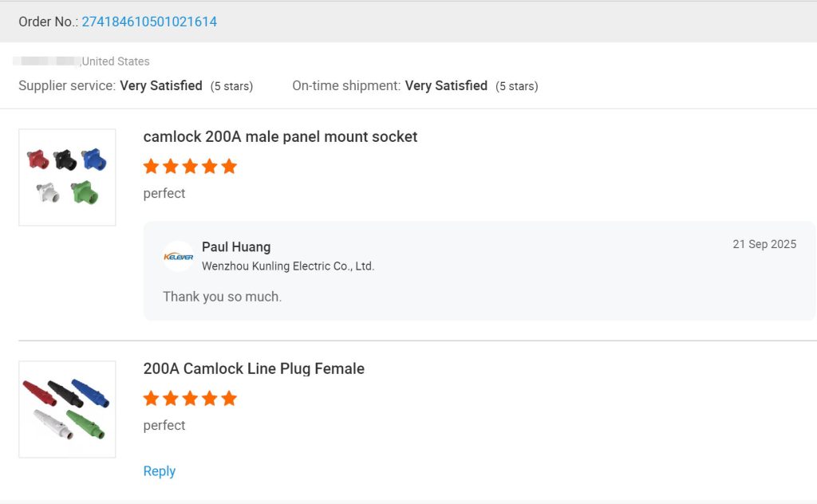Click Paul Huang supplier name
This screenshot has height=504, width=817.
click(236, 247)
